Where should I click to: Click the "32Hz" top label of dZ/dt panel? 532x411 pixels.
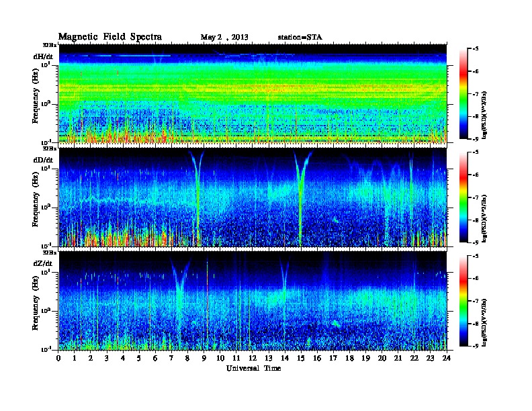pos(50,253)
